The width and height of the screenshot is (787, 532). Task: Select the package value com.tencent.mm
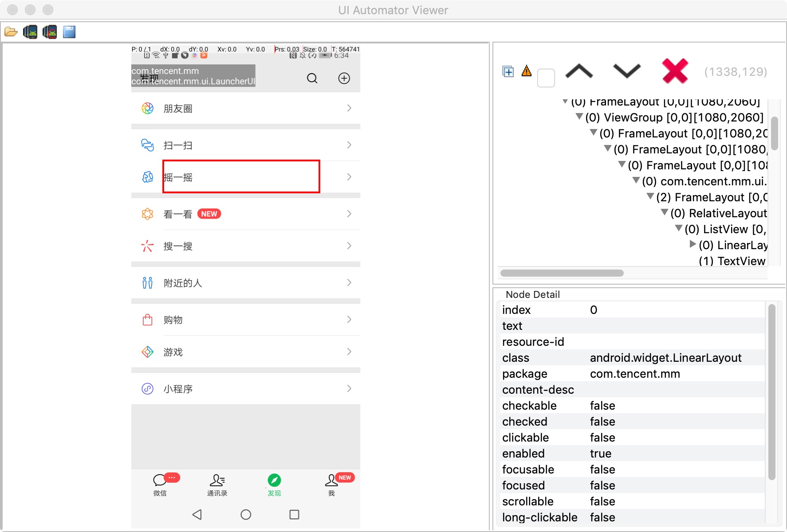(635, 374)
